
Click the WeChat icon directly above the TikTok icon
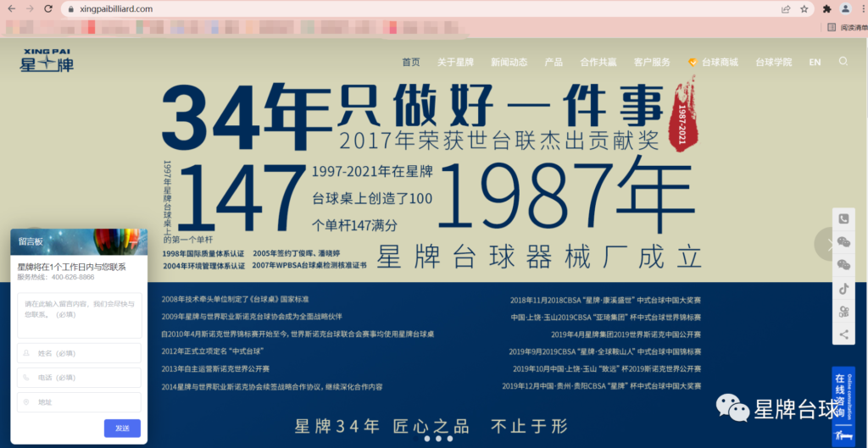843,265
